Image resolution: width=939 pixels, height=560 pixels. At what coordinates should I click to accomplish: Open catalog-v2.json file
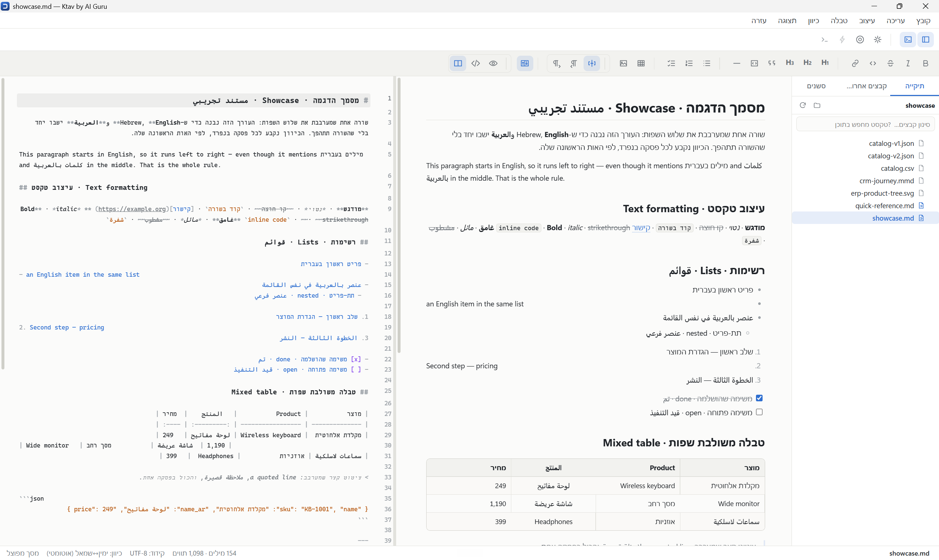[x=865, y=156]
